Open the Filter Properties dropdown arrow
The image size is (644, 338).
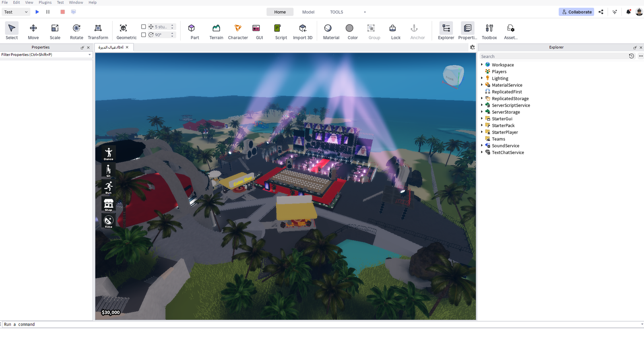tap(89, 55)
